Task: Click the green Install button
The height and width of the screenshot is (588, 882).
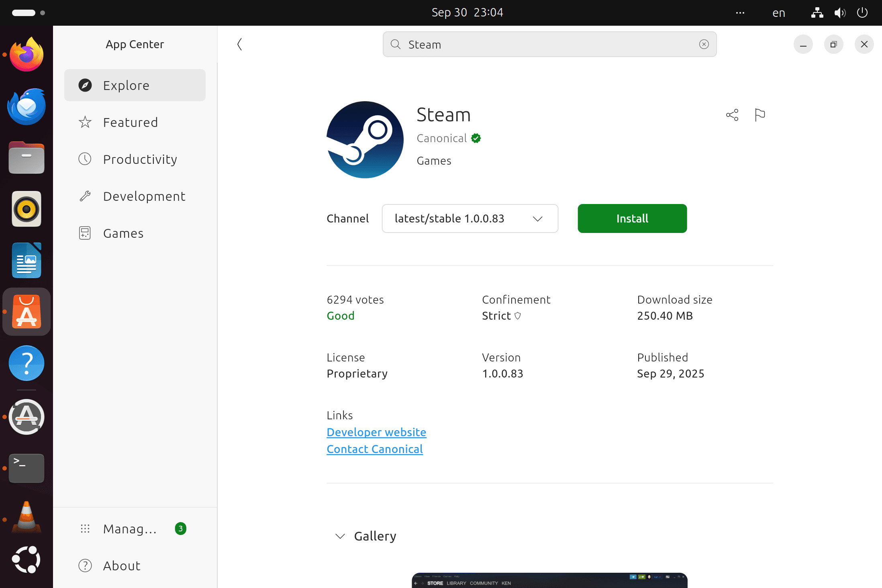Action: click(632, 218)
